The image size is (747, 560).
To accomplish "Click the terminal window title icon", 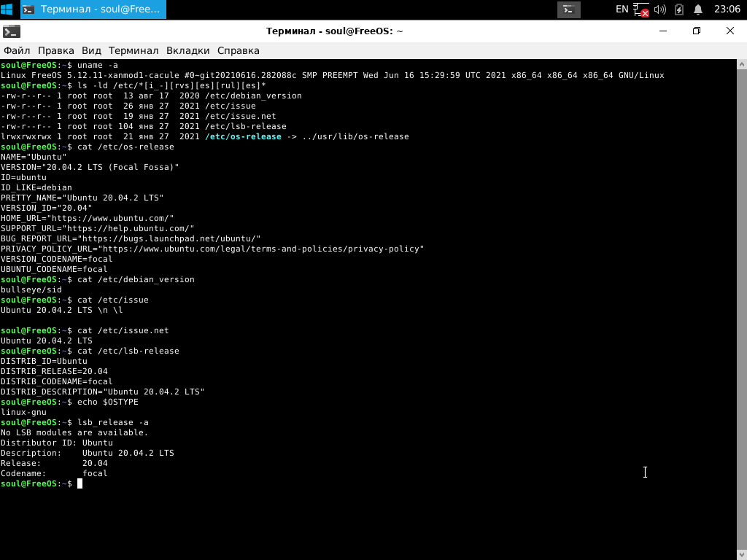I will tap(12, 31).
